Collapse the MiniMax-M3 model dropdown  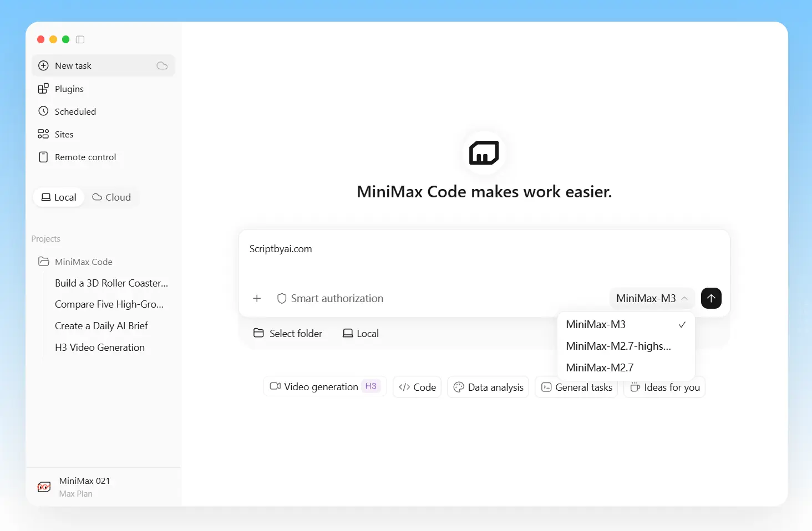pyautogui.click(x=652, y=298)
